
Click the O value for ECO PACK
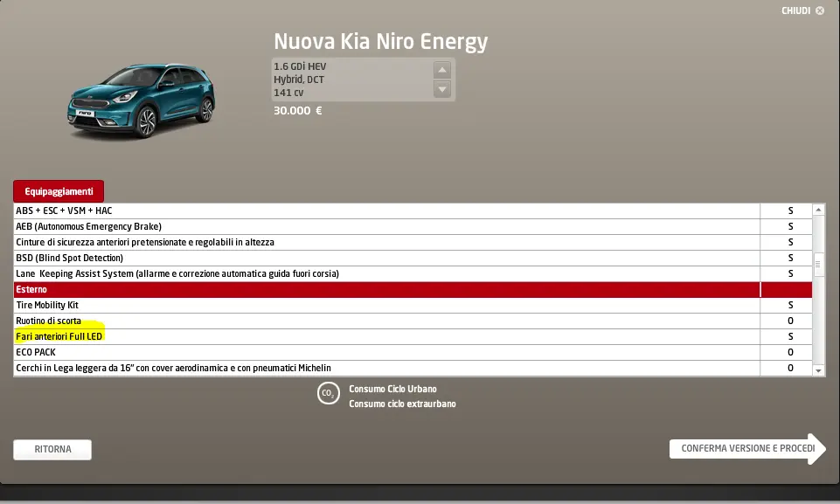(790, 352)
